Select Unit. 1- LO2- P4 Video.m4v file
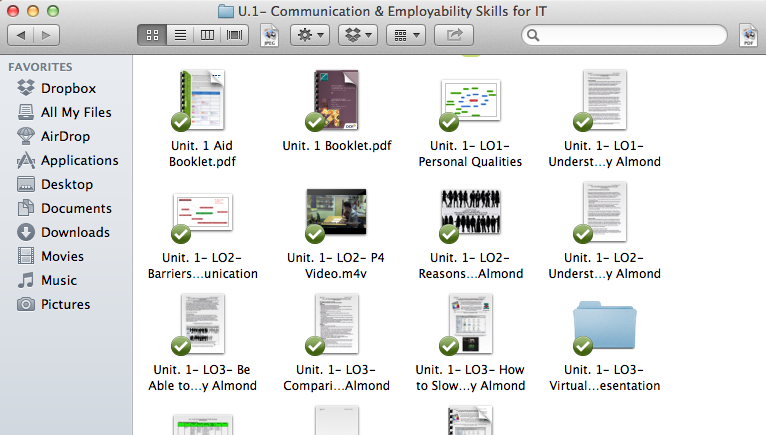Screen dimensions: 766x435 coord(336,212)
